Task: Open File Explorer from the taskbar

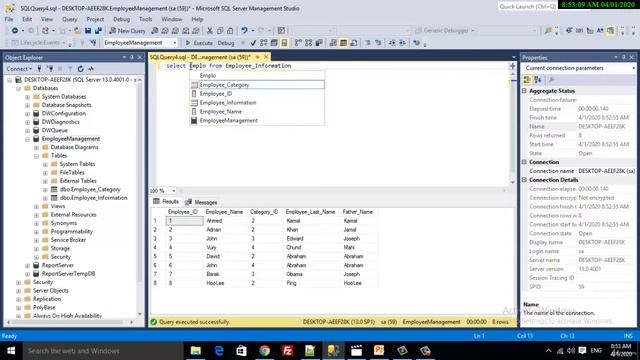Action: 196,351
